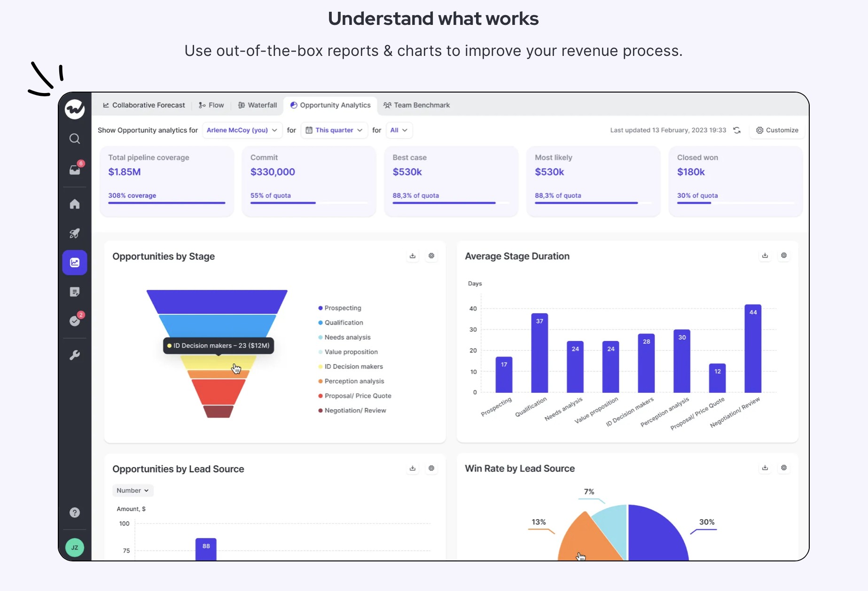
Task: Select the rocket icon in the sidebar
Action: point(74,233)
